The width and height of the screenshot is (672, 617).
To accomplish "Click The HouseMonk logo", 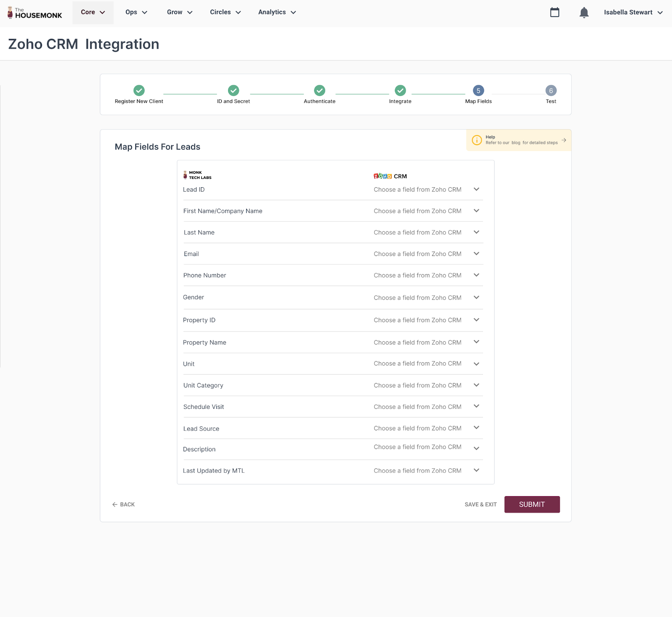I will coord(35,13).
